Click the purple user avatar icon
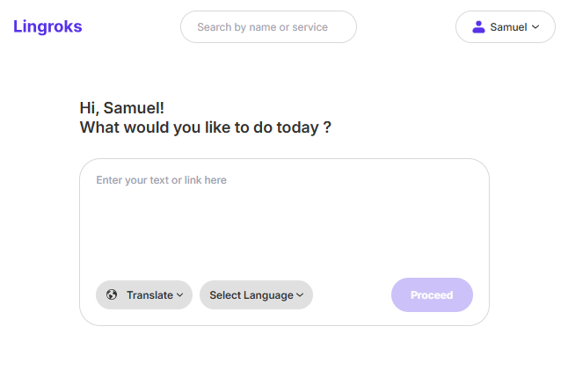The height and width of the screenshot is (392, 568). pyautogui.click(x=478, y=27)
